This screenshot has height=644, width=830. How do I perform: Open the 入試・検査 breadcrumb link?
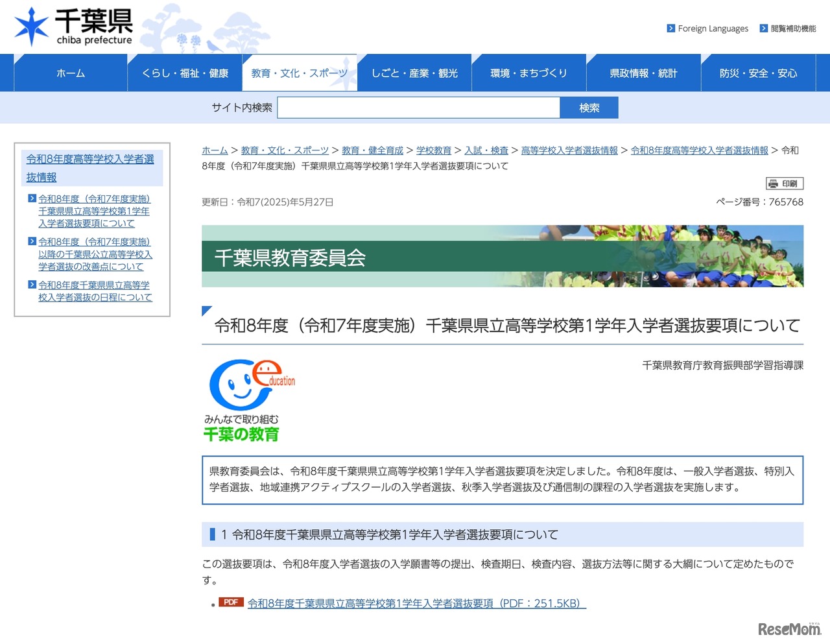[x=486, y=150]
